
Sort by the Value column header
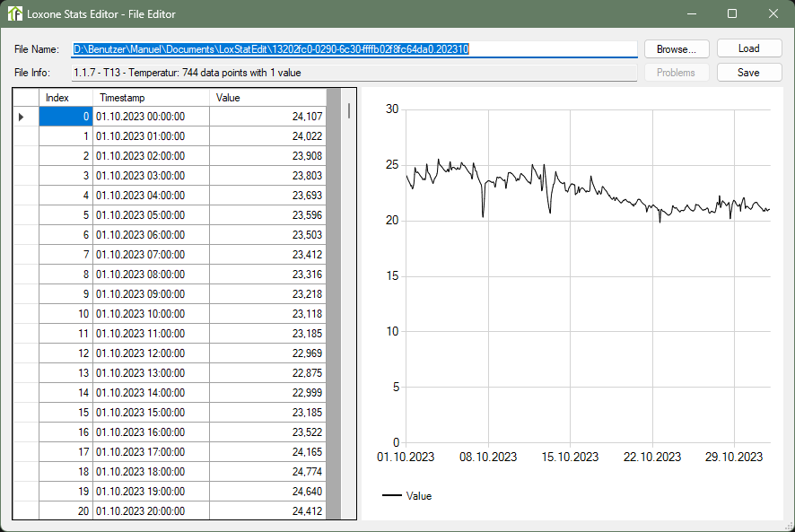point(267,98)
